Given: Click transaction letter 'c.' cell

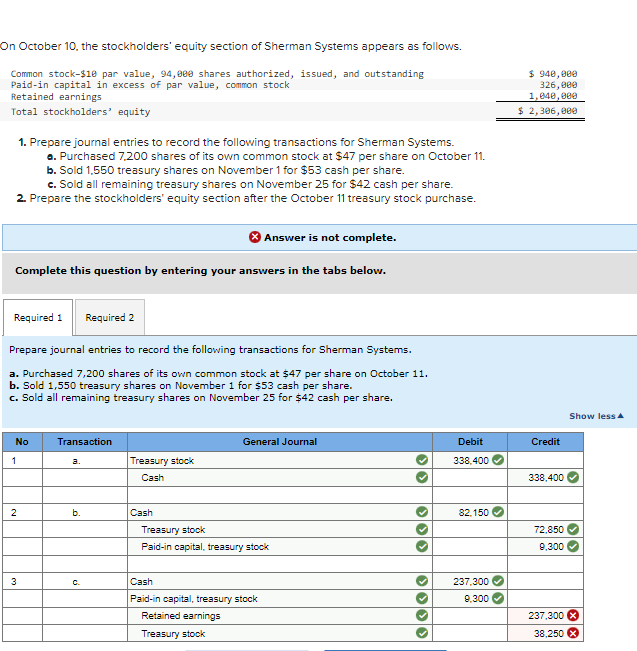Looking at the screenshot, I should (85, 581).
